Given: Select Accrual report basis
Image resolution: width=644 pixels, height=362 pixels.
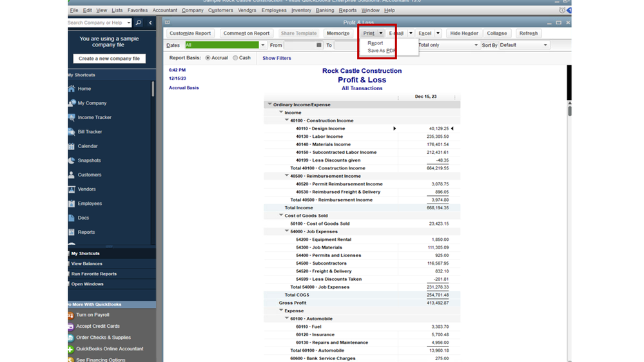Looking at the screenshot, I should point(208,58).
